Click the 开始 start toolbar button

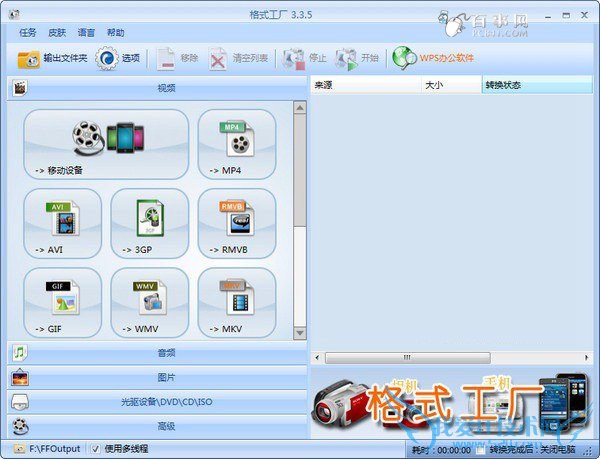pyautogui.click(x=357, y=59)
